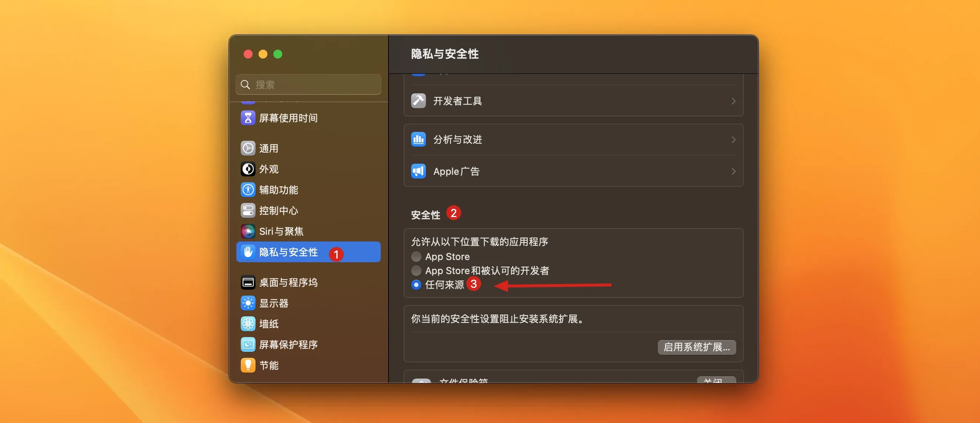Open Screen Time (屏幕使用时间) hourglass icon
The height and width of the screenshot is (423, 980).
click(248, 118)
